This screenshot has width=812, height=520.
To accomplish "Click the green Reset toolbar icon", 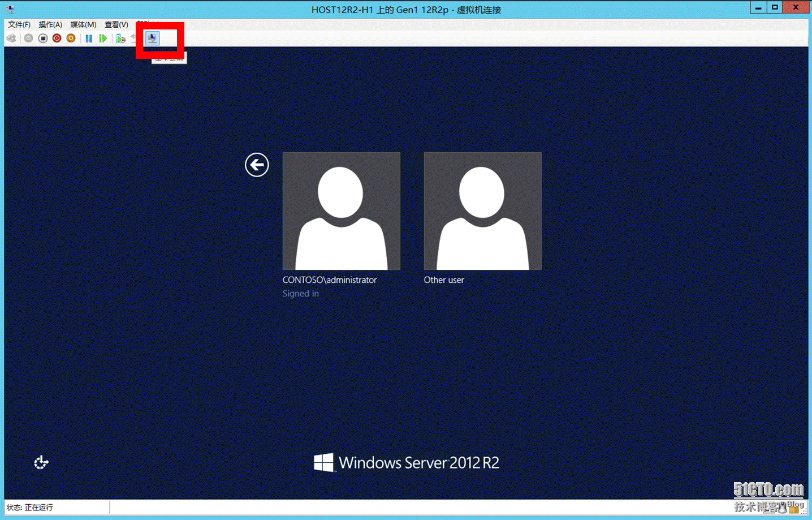I will pyautogui.click(x=103, y=38).
